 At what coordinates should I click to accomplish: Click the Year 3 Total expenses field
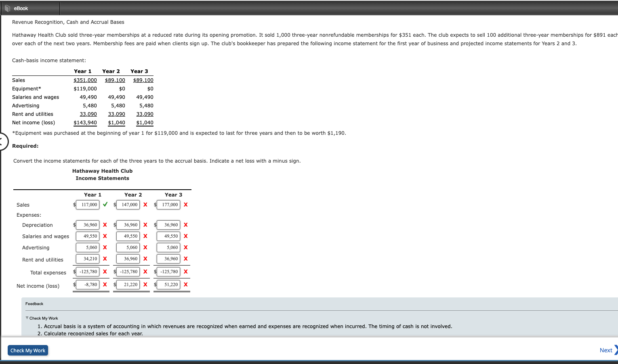[168, 272]
